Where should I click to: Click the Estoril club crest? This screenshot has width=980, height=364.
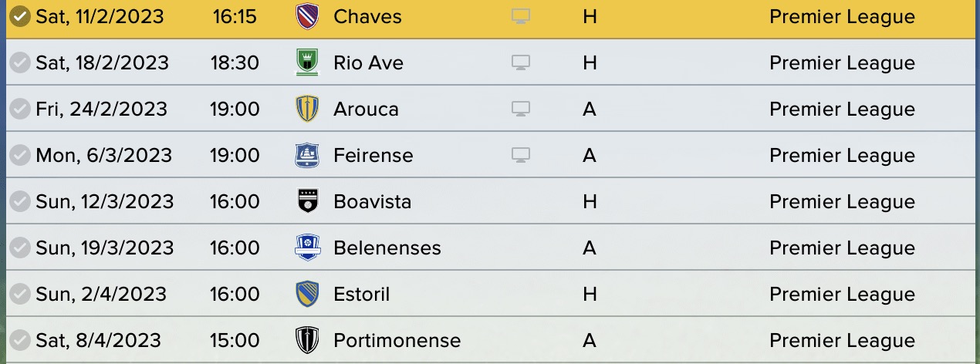(x=307, y=294)
